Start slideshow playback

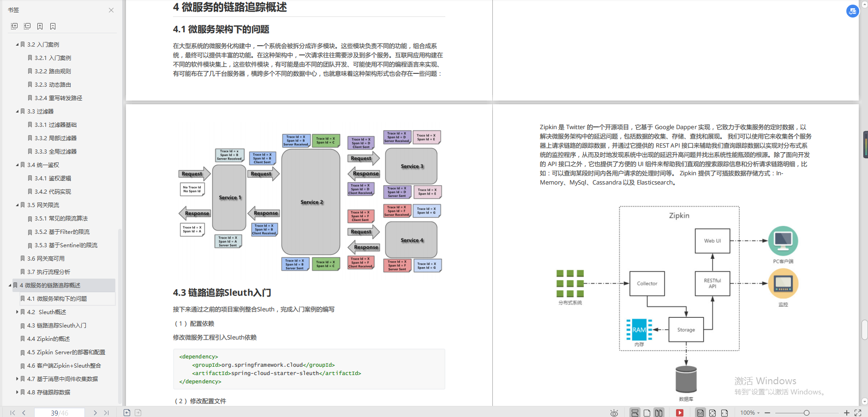coord(680,413)
